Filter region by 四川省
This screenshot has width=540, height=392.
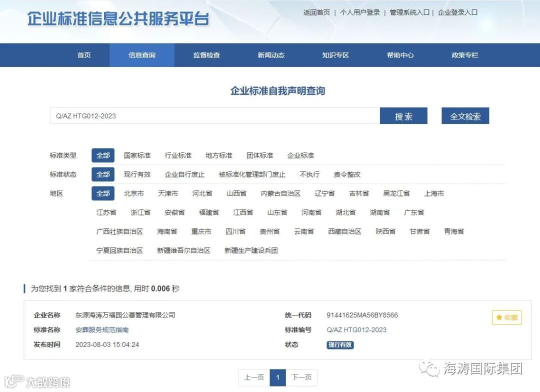[x=235, y=231]
